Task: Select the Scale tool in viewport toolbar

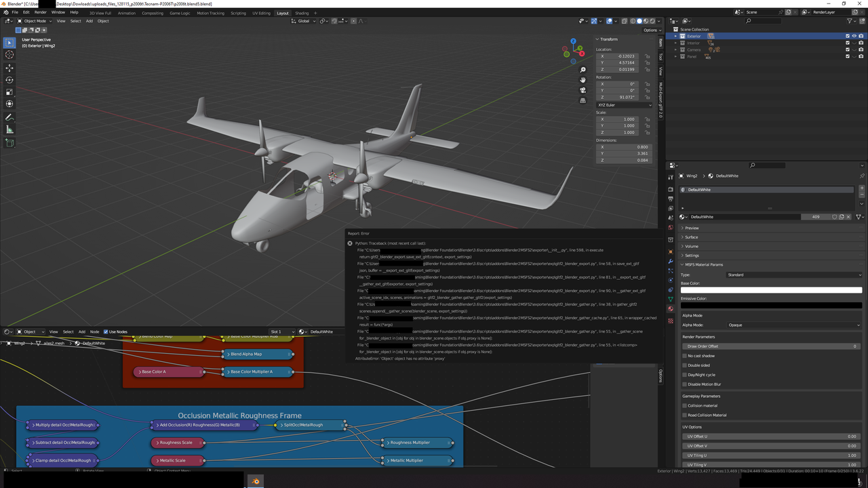Action: tap(9, 92)
